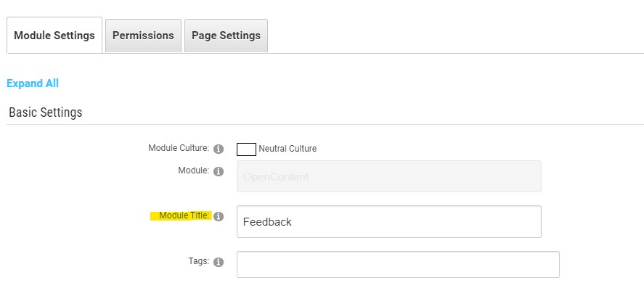Click the Module Culture label

(179, 148)
